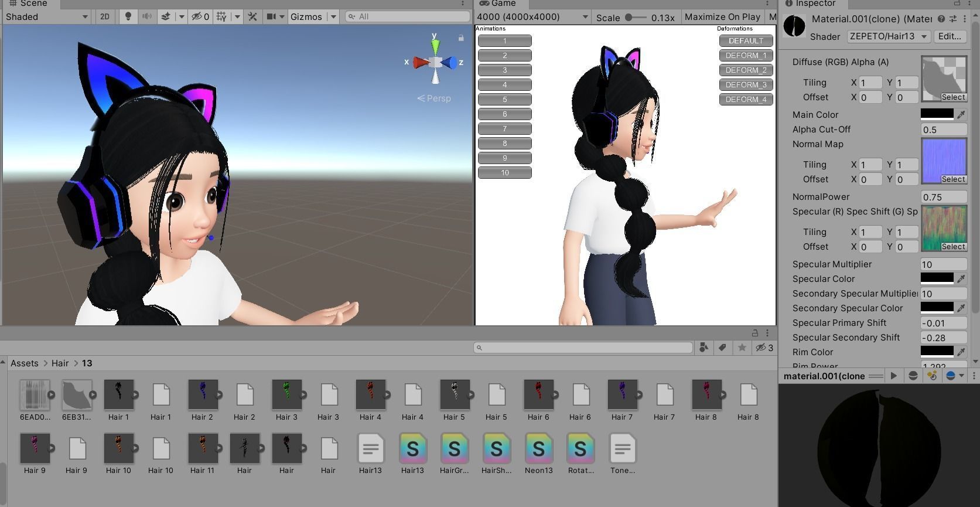Expand the Hair 1 model asset

click(135, 395)
